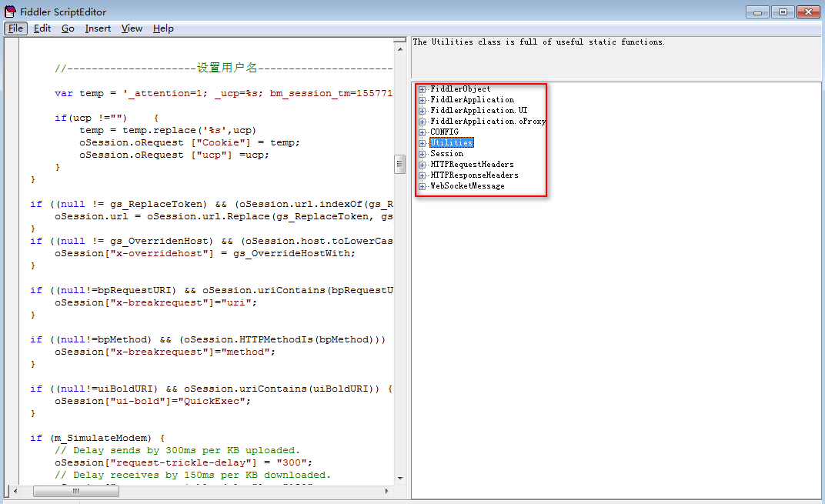Click the code editor scroll up arrow
The width and height of the screenshot is (825, 504).
pyautogui.click(x=400, y=49)
